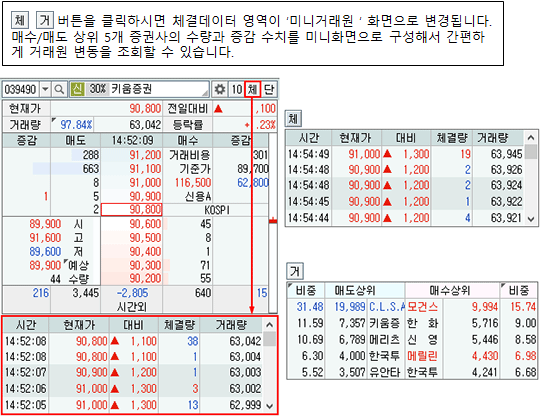
Task: Open the gear settings icon
Action: click(220, 90)
